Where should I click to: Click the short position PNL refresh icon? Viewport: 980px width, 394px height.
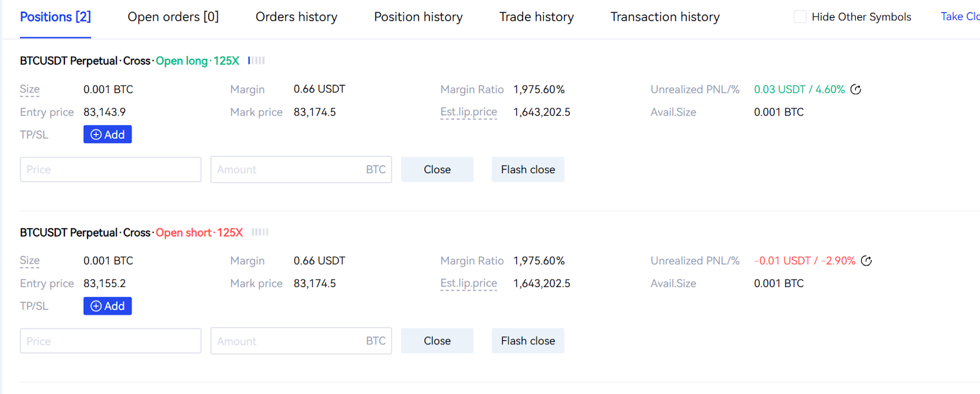[866, 261]
